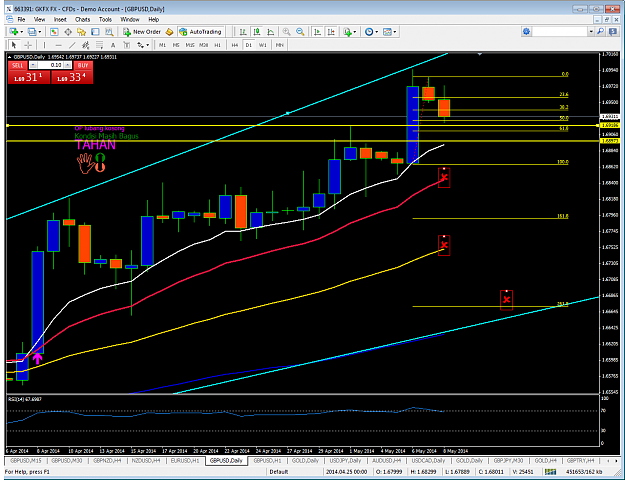
Task: Click the red SELL button
Action: (x=18, y=65)
